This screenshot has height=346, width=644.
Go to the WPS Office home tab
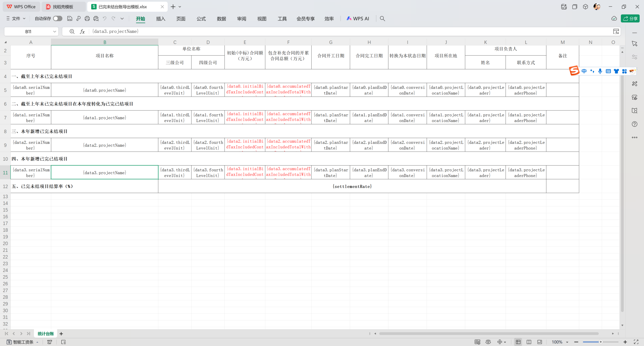(21, 7)
